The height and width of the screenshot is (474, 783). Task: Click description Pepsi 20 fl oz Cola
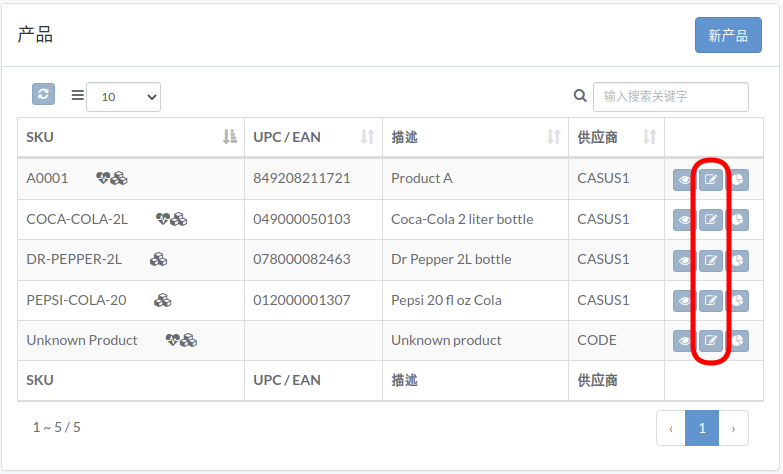[x=446, y=300]
